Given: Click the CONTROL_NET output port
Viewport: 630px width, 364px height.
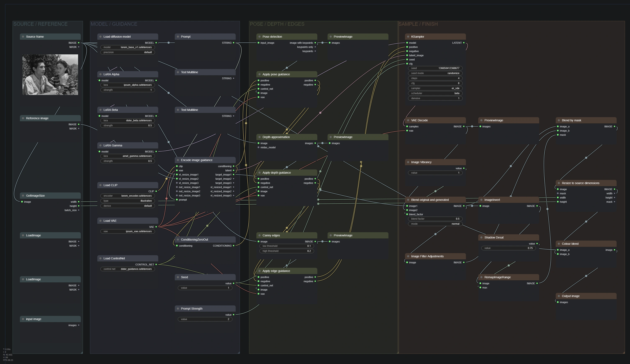Looking at the screenshot, I should tap(156, 265).
